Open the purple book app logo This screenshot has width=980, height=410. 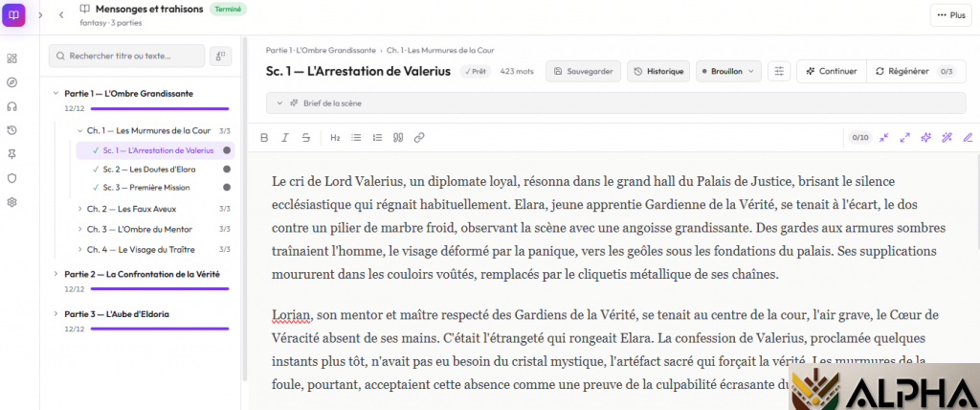pyautogui.click(x=13, y=14)
